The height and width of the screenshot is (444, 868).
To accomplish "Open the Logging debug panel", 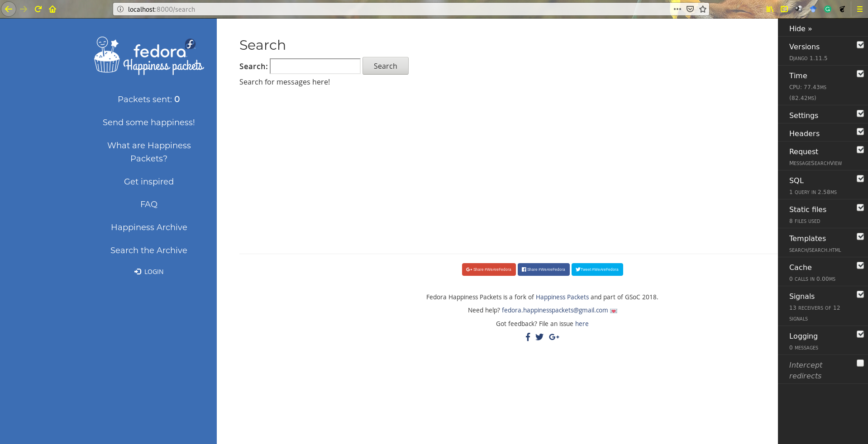I will tap(803, 336).
